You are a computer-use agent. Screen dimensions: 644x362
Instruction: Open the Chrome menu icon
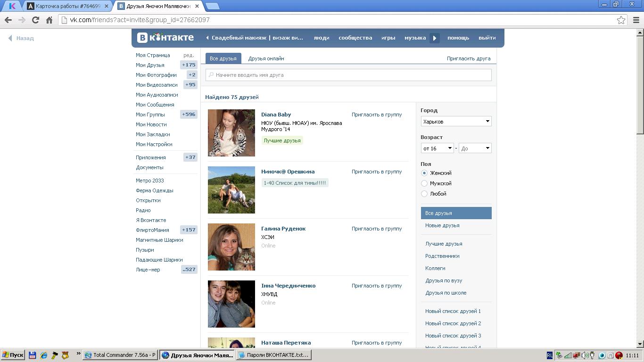tap(636, 20)
